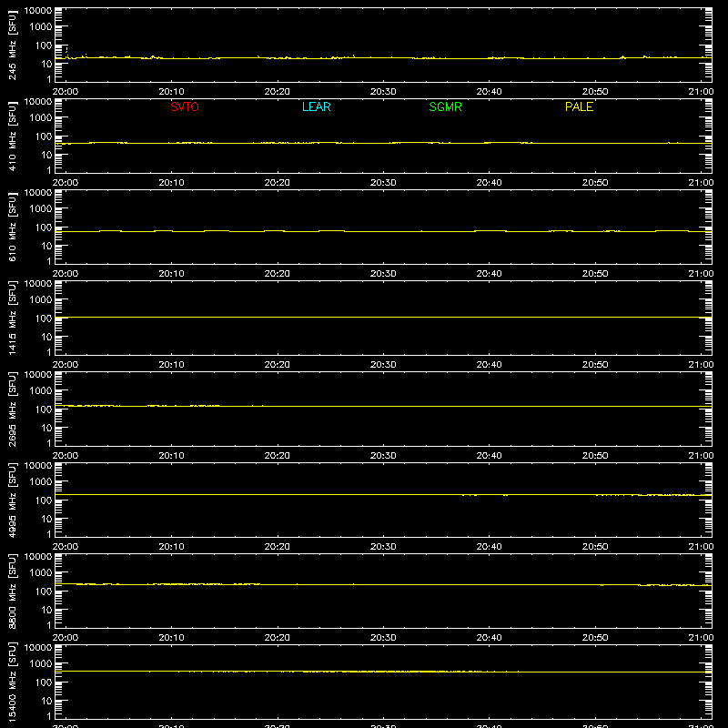Click the 20:10 label under the 1415 MHz plot
This screenshot has width=728, height=728.
pyautogui.click(x=171, y=365)
